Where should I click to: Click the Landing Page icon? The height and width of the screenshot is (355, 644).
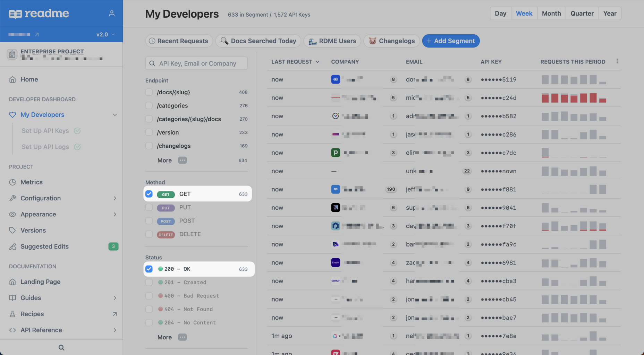12,282
